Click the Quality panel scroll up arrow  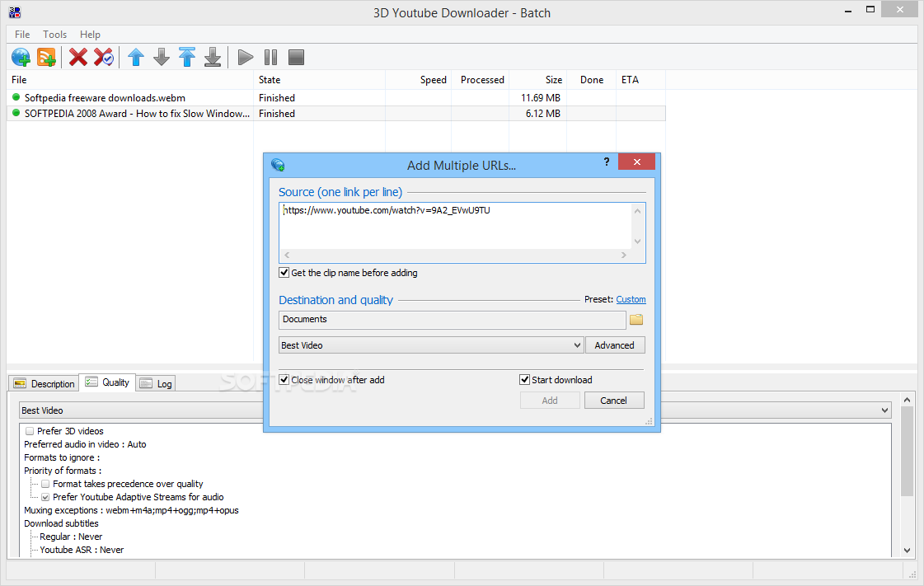(908, 400)
